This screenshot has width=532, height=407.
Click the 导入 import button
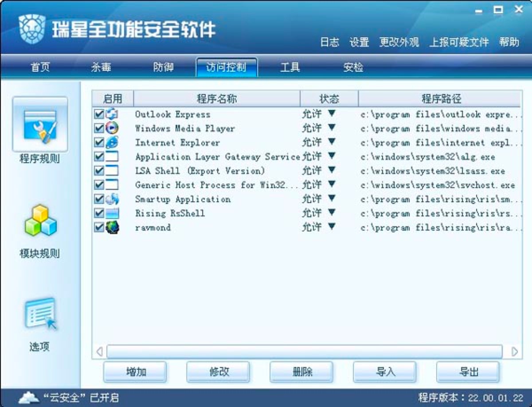(385, 372)
